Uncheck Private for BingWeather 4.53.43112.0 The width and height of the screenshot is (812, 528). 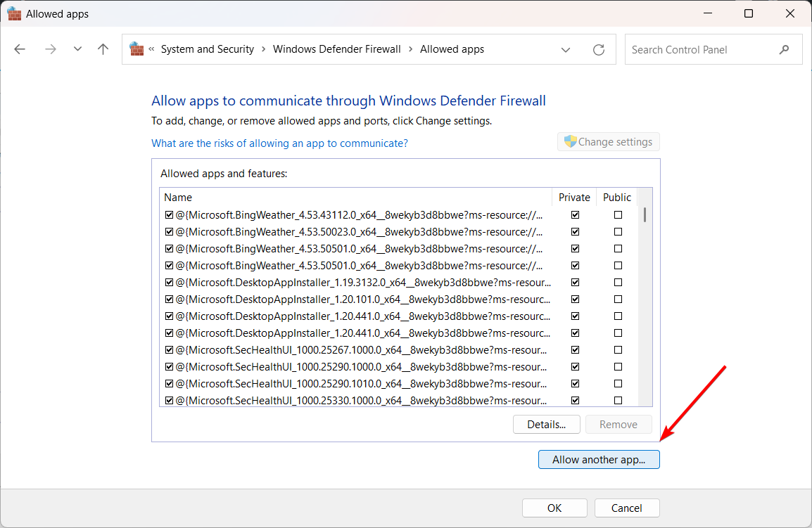pos(576,214)
